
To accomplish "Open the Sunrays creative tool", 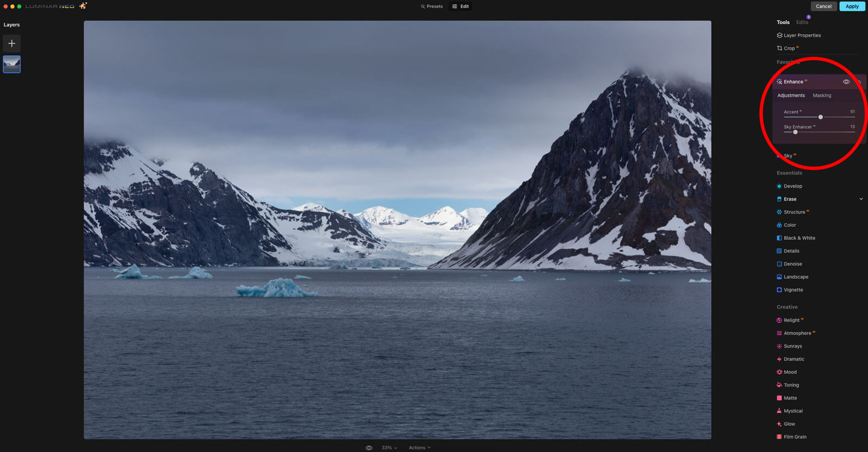I will pyautogui.click(x=793, y=346).
